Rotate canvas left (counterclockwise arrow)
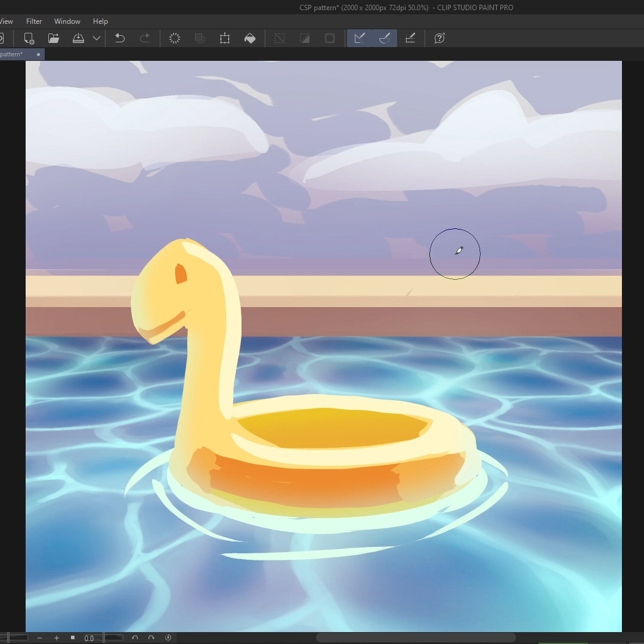Screen dimensions: 644x644 point(135,637)
